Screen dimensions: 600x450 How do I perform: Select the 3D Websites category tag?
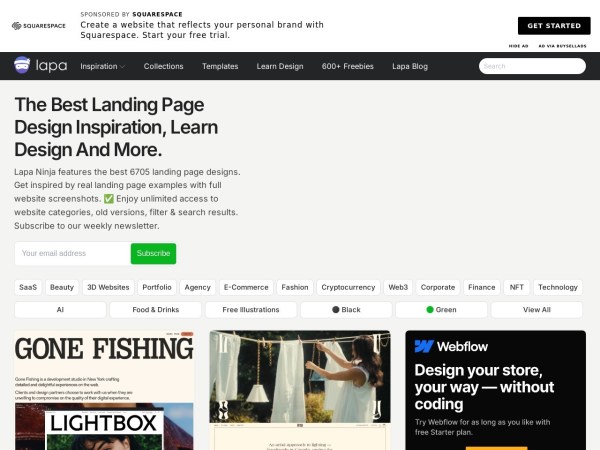108,287
